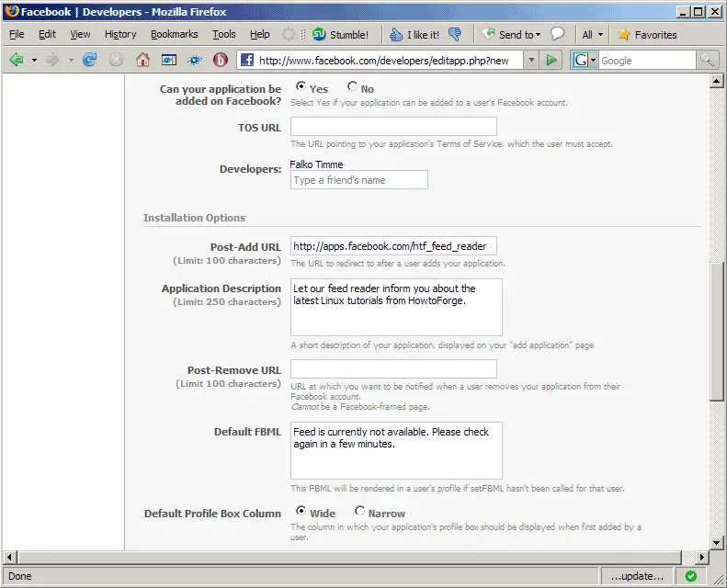Click the Post-Remove URL field

click(393, 368)
